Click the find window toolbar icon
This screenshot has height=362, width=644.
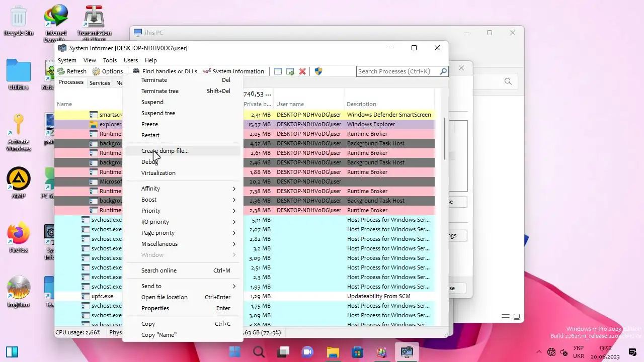click(278, 71)
